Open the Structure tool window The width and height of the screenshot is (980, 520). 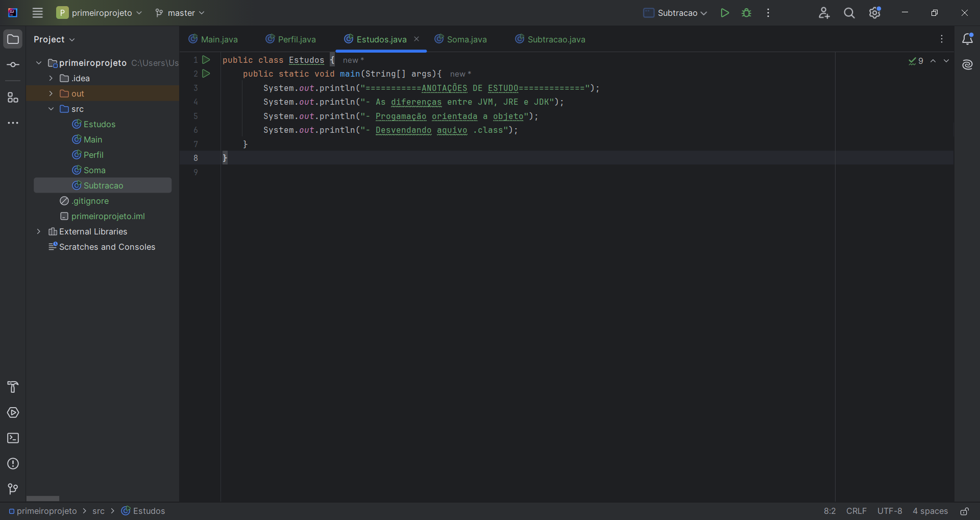[x=13, y=98]
